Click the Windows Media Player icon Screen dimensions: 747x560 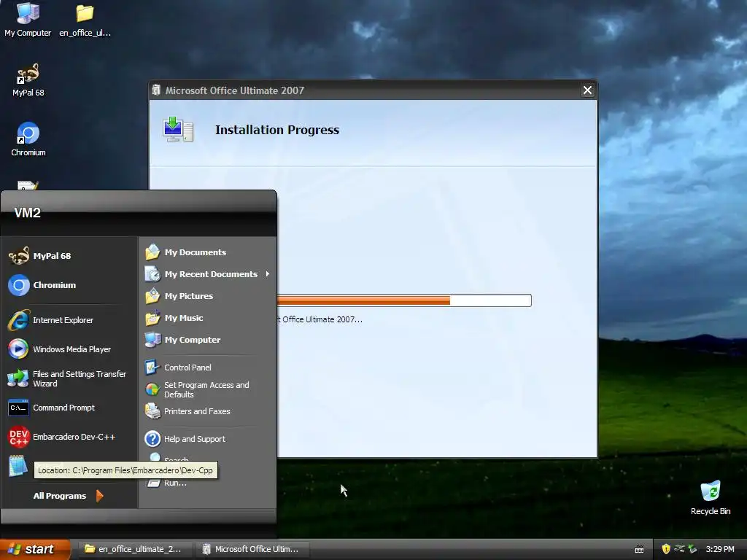[18, 349]
